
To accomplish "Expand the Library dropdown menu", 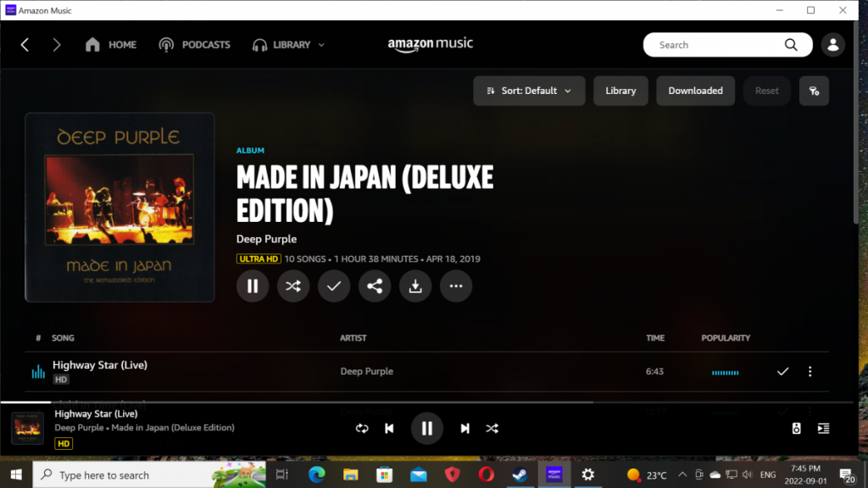I will [x=288, y=45].
